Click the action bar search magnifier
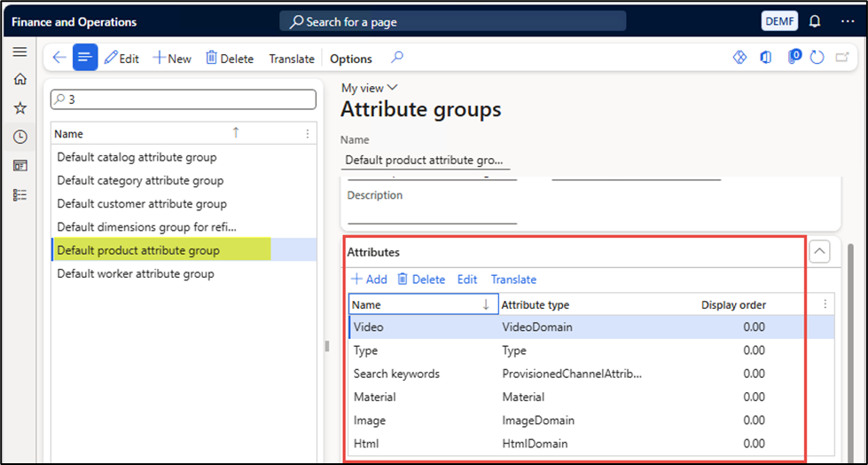 (397, 58)
